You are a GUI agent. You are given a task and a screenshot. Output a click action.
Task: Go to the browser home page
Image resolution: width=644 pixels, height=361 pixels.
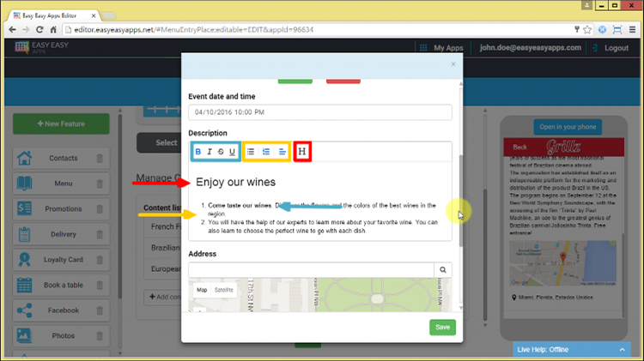[x=53, y=29]
